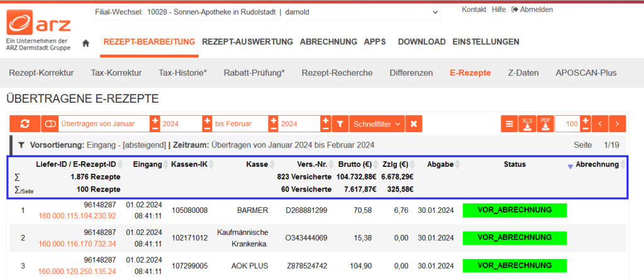
Task: Click the Abmelden logout link
Action: pyautogui.click(x=532, y=9)
